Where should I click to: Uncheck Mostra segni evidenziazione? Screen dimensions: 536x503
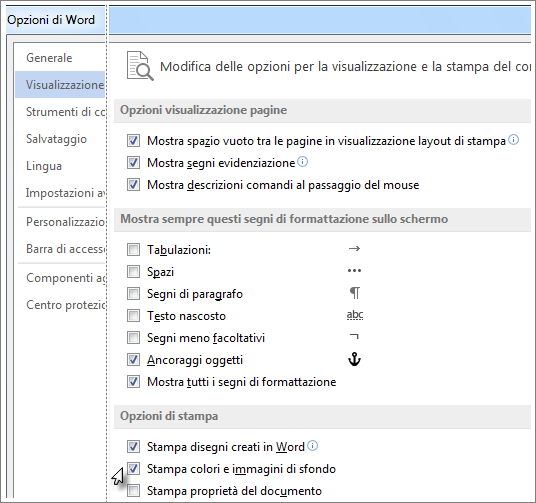click(x=133, y=162)
